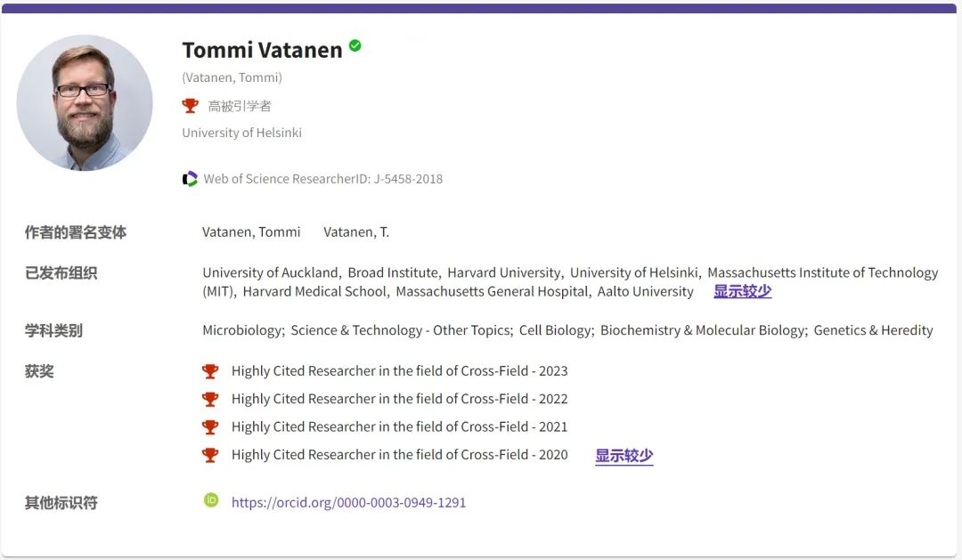Click the trophy icon for Cross-Field 2023 award
Image resolution: width=962 pixels, height=560 pixels.
(x=210, y=371)
